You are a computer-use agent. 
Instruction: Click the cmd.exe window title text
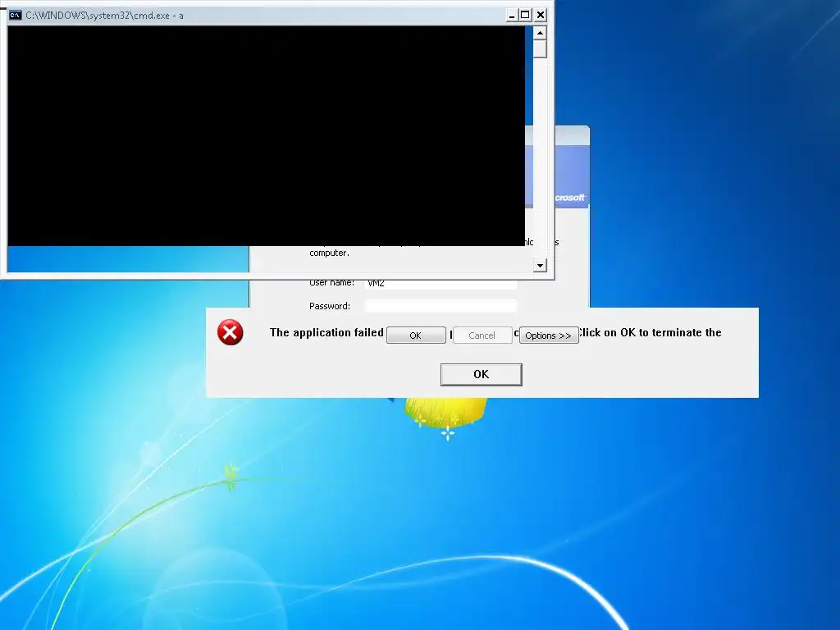pyautogui.click(x=104, y=16)
